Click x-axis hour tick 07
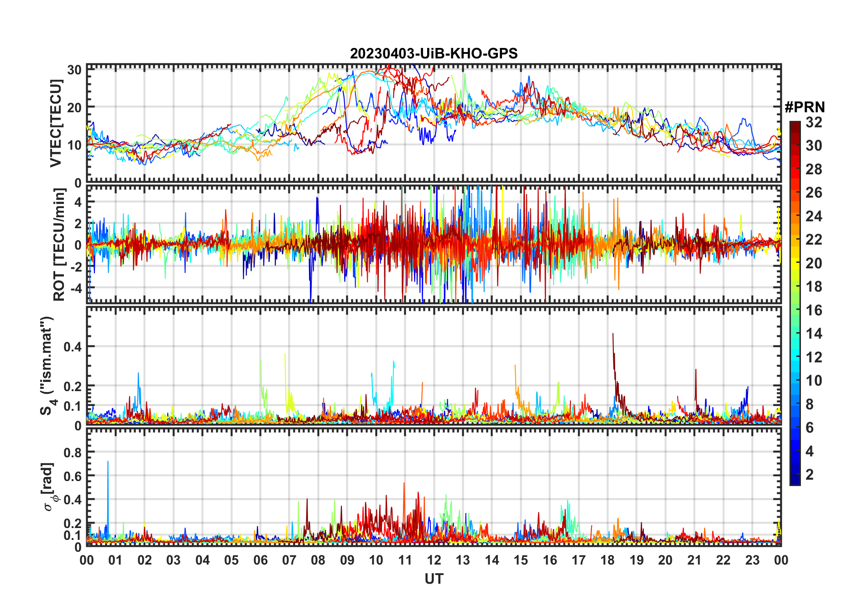 coord(289,560)
